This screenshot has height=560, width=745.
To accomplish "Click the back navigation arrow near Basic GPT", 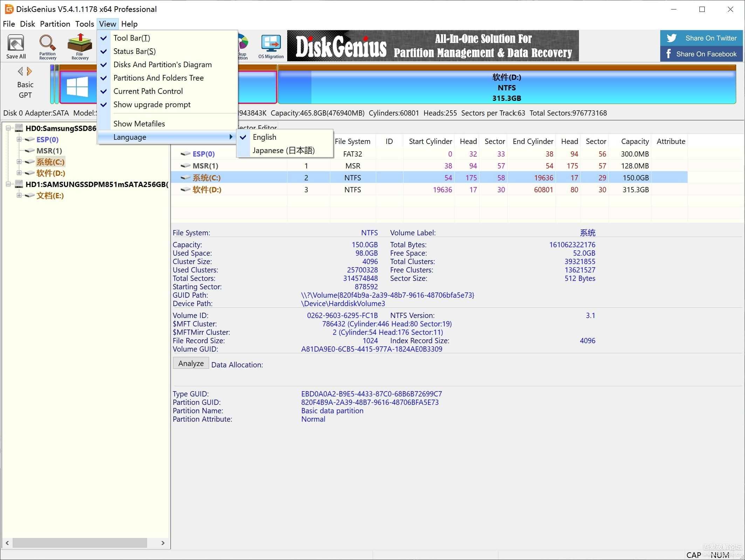I will point(20,71).
